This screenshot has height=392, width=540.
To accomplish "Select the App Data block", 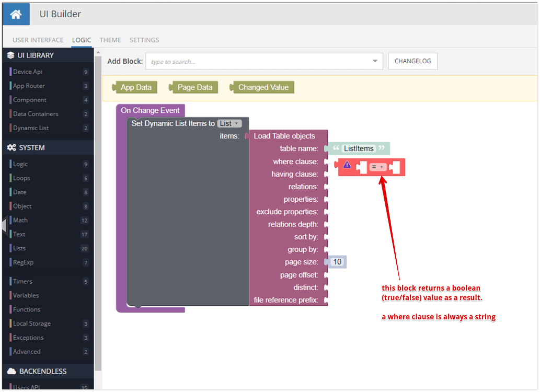I will point(137,87).
